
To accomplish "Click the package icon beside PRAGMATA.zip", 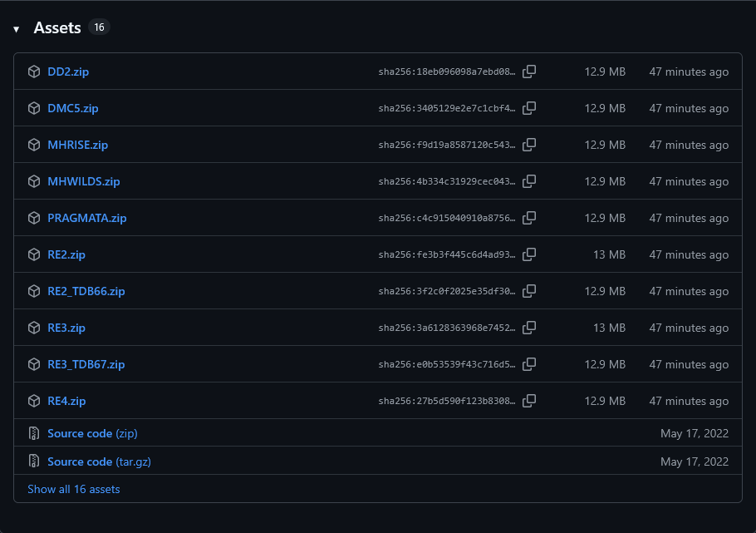I will (34, 218).
